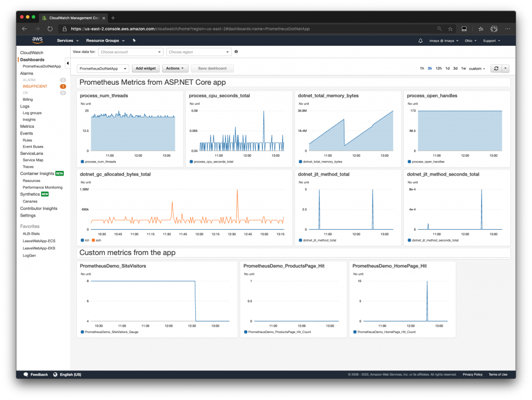Select the 1h time range

click(422, 69)
